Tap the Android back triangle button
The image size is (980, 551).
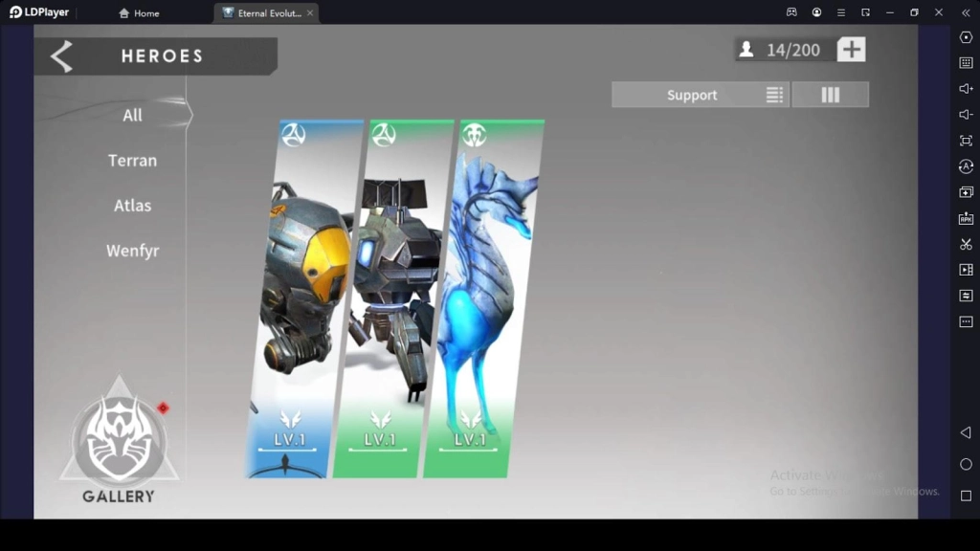[x=966, y=432]
